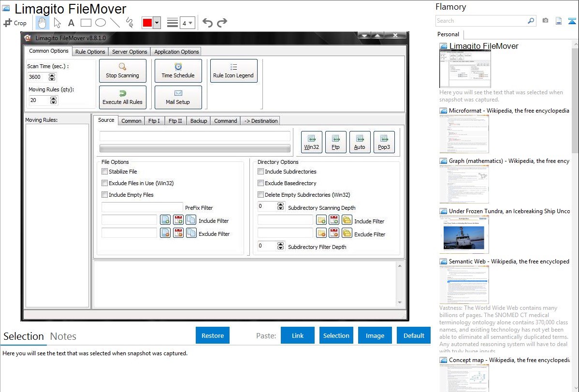The height and width of the screenshot is (392, 579).
Task: Click the Restore button
Action: 213,335
